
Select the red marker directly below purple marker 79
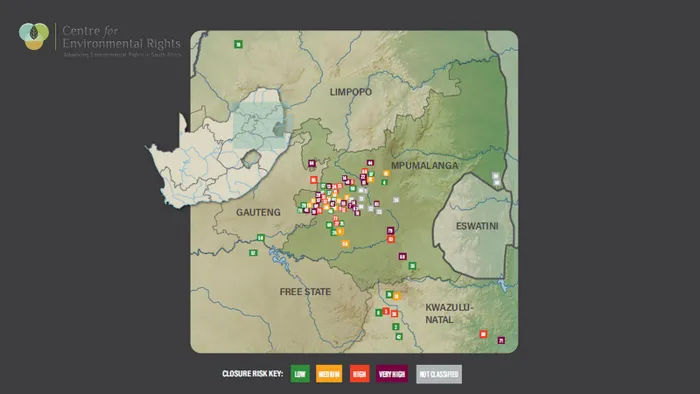point(391,239)
